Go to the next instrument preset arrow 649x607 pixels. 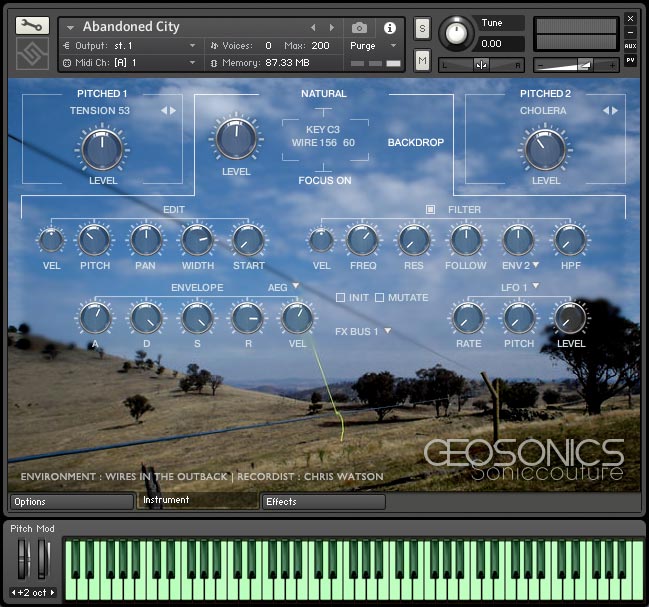[332, 28]
